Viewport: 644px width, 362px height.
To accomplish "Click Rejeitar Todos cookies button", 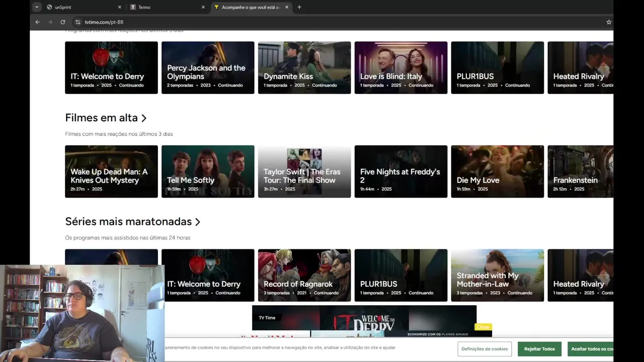I will [x=539, y=349].
